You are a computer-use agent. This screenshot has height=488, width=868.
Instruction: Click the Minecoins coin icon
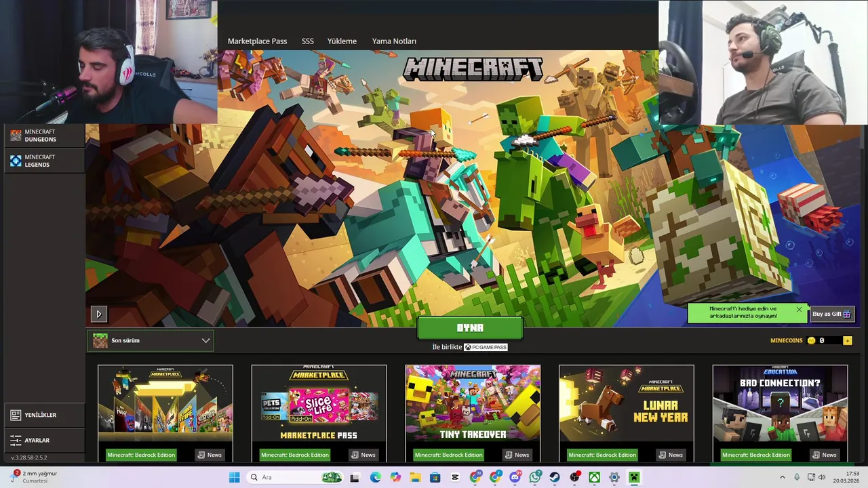coord(811,340)
